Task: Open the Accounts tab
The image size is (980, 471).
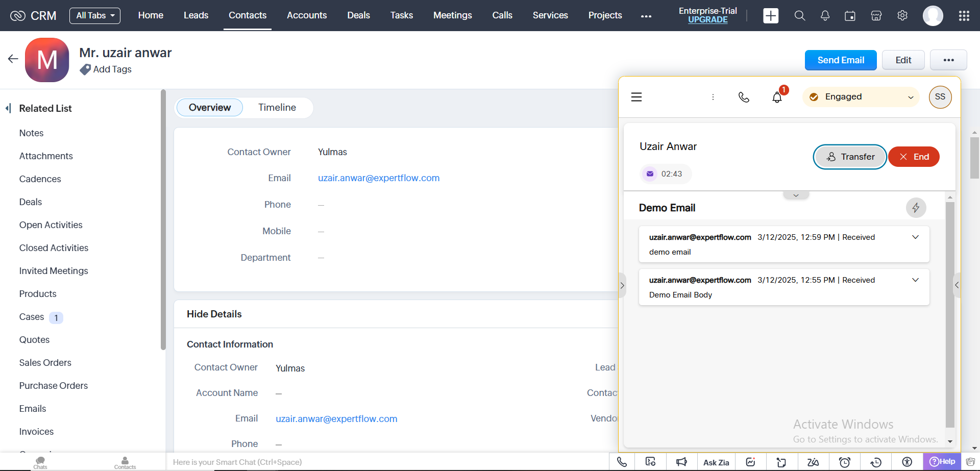Action: [x=306, y=16]
